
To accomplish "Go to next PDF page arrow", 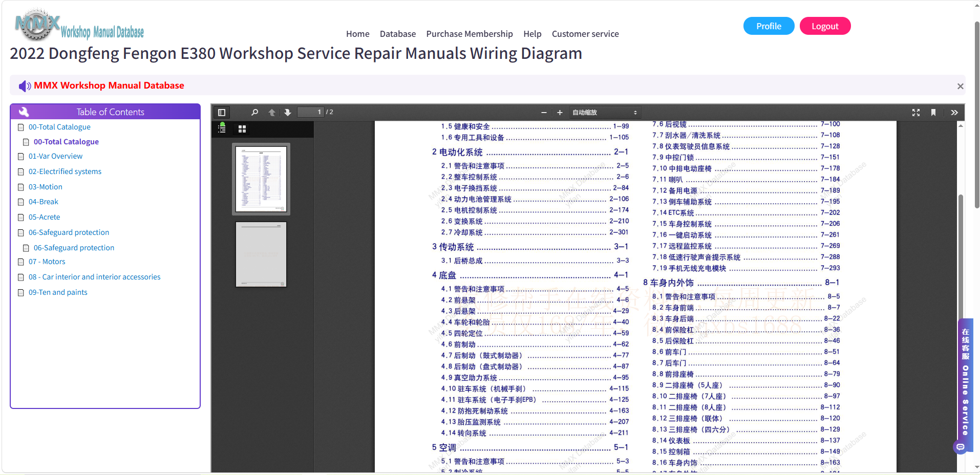I will point(288,112).
